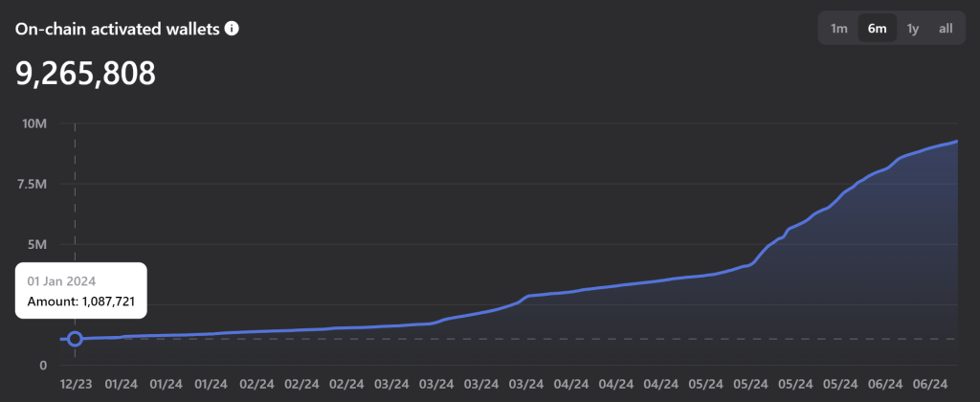Image resolution: width=980 pixels, height=402 pixels.
Task: Change the chart period to 1y
Action: click(x=912, y=29)
